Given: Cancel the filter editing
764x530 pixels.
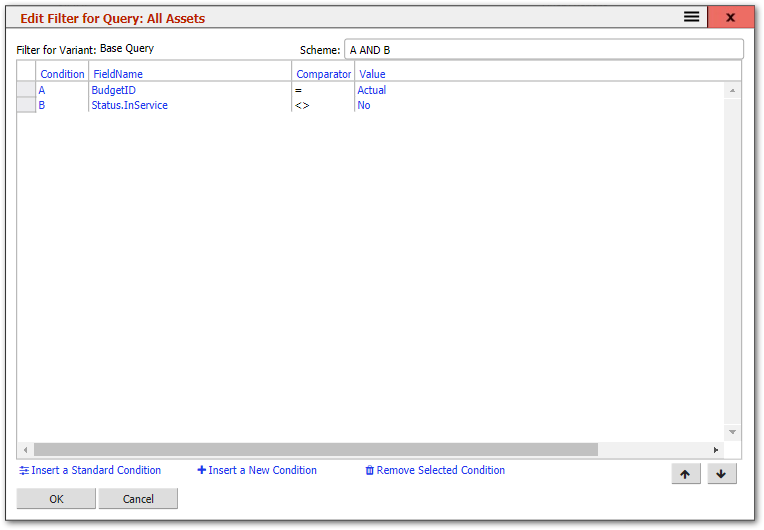Looking at the screenshot, I should [138, 499].
